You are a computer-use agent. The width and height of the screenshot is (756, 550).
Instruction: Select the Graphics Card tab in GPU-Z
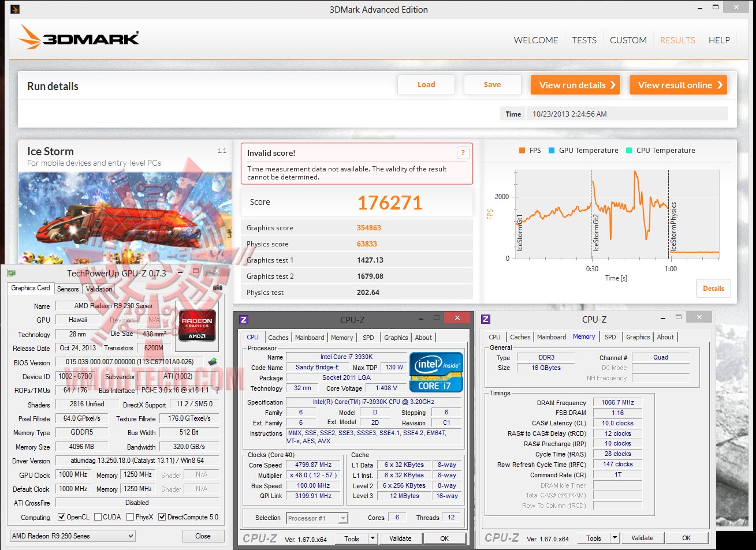click(31, 288)
